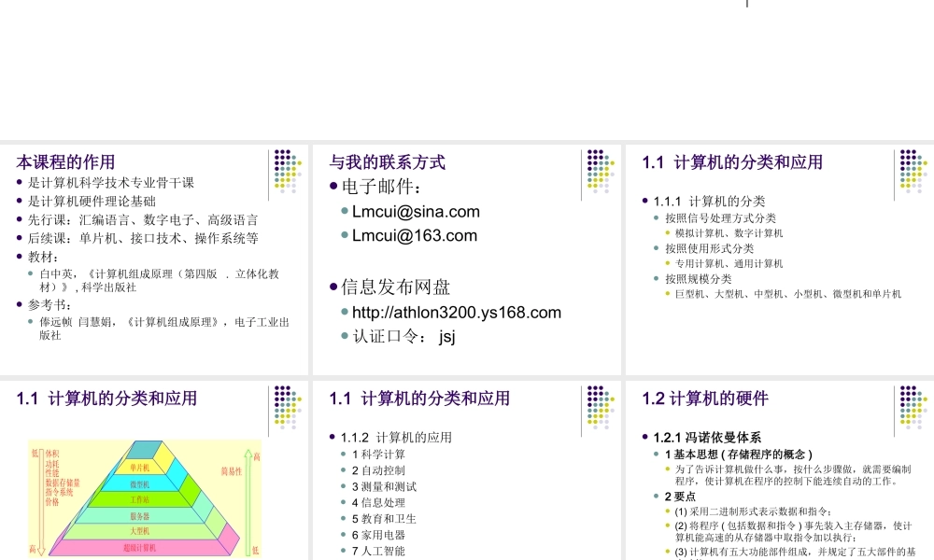934x560 pixels.
Task: Select the 本课程的作用 slide title
Action: point(63,161)
